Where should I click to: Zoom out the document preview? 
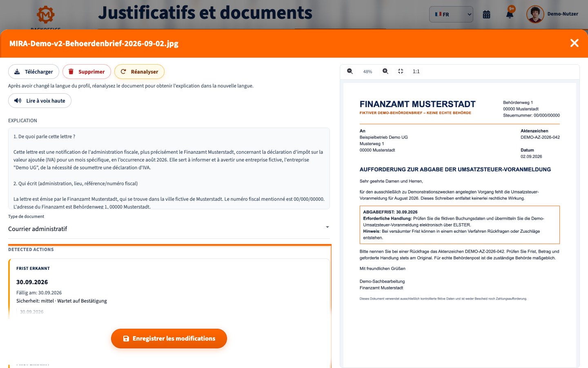pyautogui.click(x=350, y=71)
